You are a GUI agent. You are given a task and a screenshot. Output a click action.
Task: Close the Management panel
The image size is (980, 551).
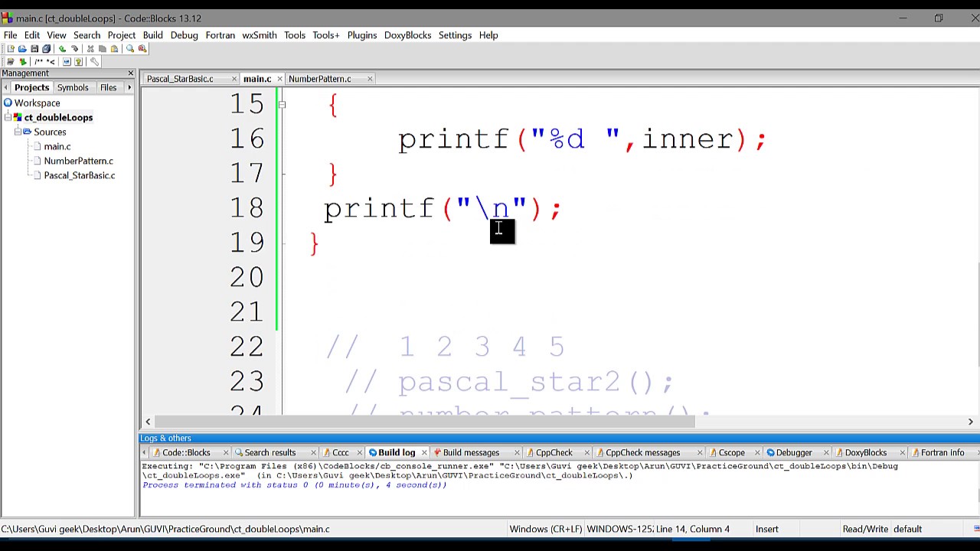pyautogui.click(x=130, y=73)
